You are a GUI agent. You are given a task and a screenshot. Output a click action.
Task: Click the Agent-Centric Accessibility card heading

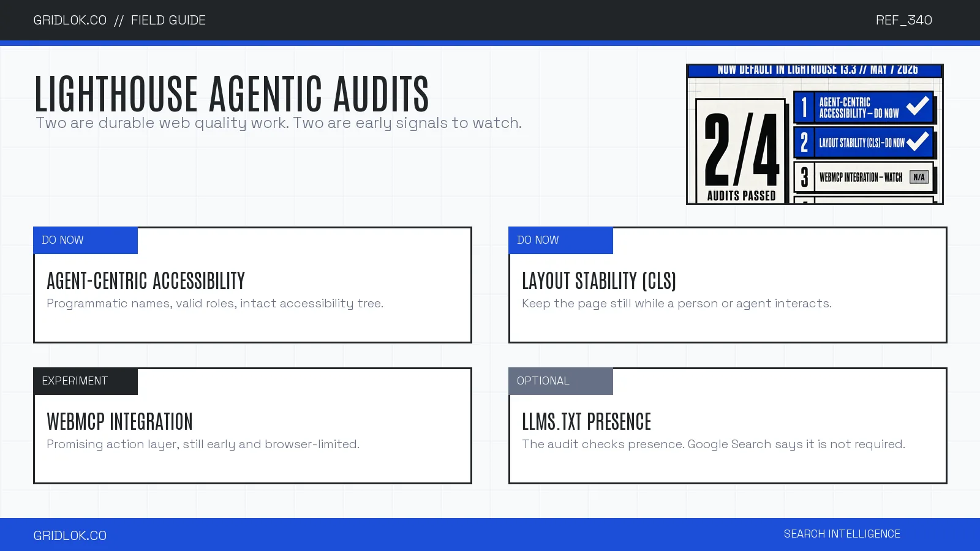click(146, 281)
